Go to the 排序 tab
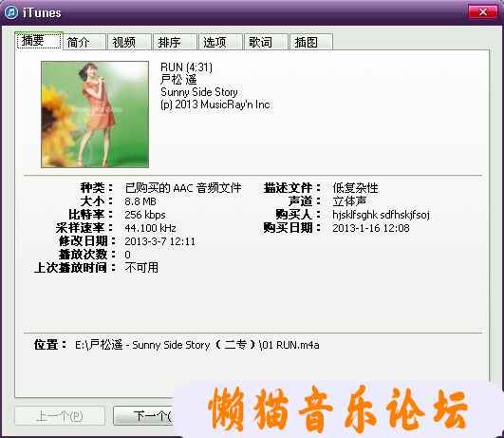Viewport: 504px width, 438px height. pos(176,42)
